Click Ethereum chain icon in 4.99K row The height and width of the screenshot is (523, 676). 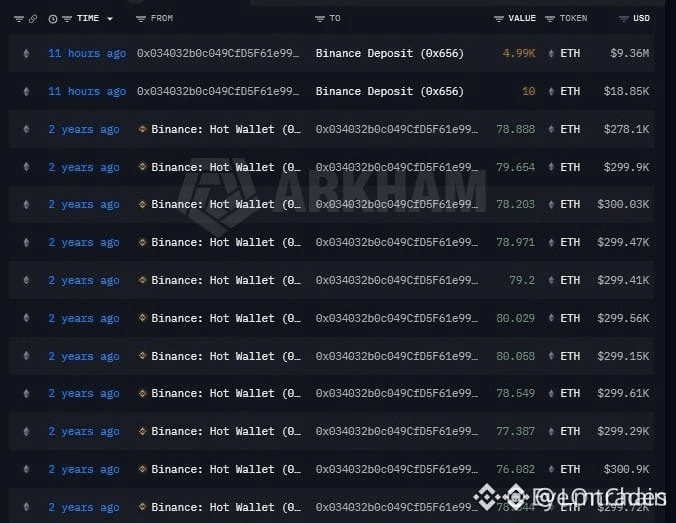tap(26, 53)
